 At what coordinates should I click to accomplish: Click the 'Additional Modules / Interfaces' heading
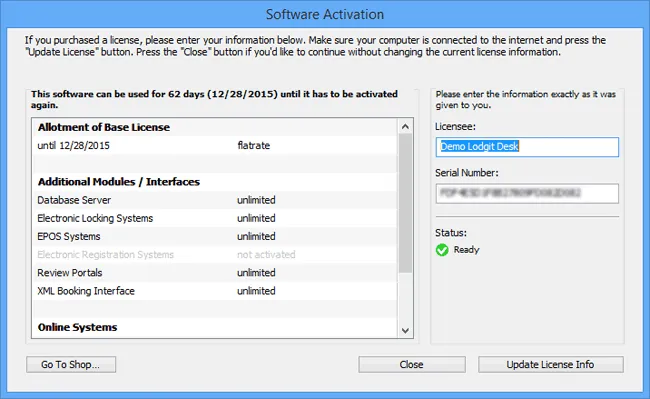[x=119, y=182]
